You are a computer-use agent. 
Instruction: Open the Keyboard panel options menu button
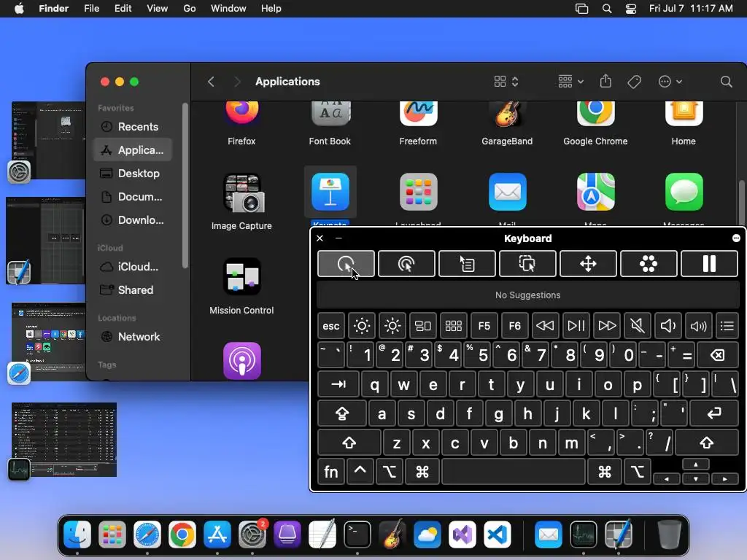pos(736,238)
